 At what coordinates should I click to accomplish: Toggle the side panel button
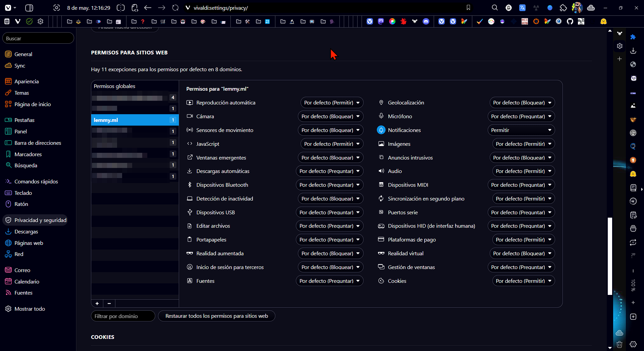(29, 8)
